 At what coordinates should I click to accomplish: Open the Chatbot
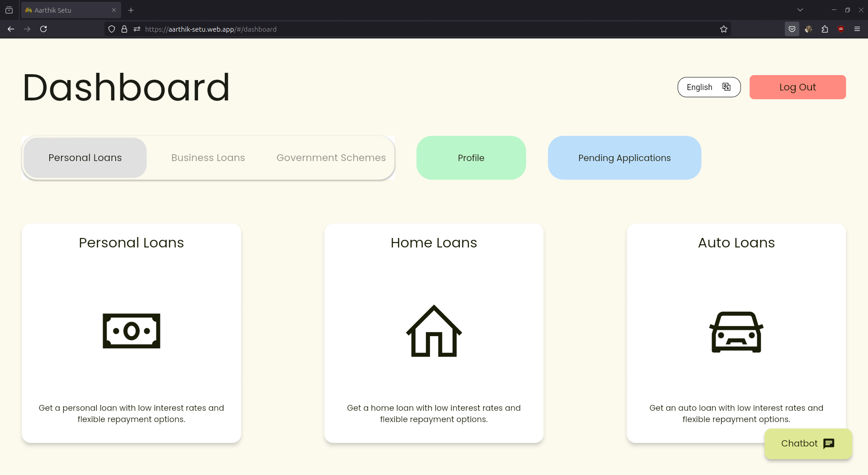[x=808, y=444]
